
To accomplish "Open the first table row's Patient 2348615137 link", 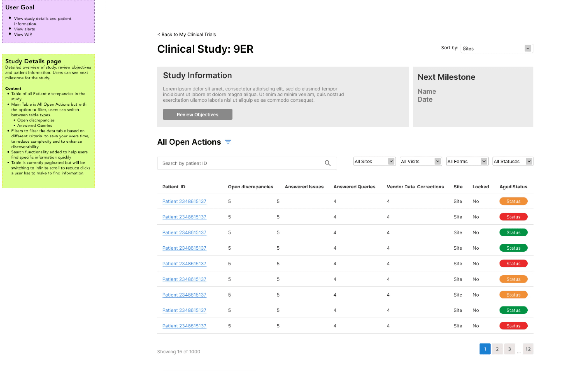I will (184, 202).
